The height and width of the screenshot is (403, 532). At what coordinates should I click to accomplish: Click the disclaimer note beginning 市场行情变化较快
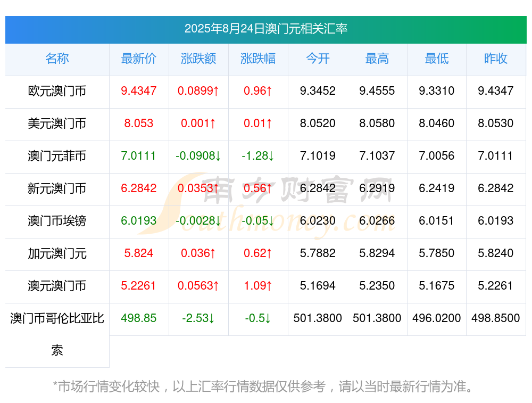(263, 386)
